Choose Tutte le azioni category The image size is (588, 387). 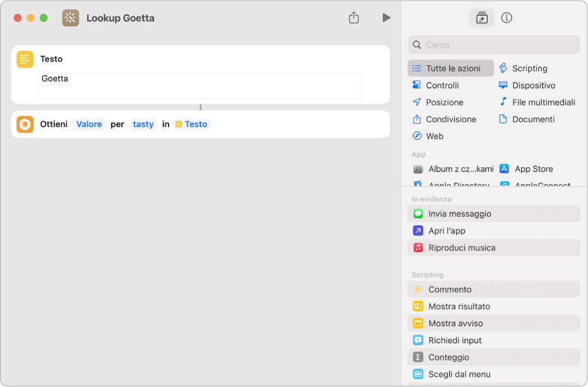pyautogui.click(x=450, y=68)
